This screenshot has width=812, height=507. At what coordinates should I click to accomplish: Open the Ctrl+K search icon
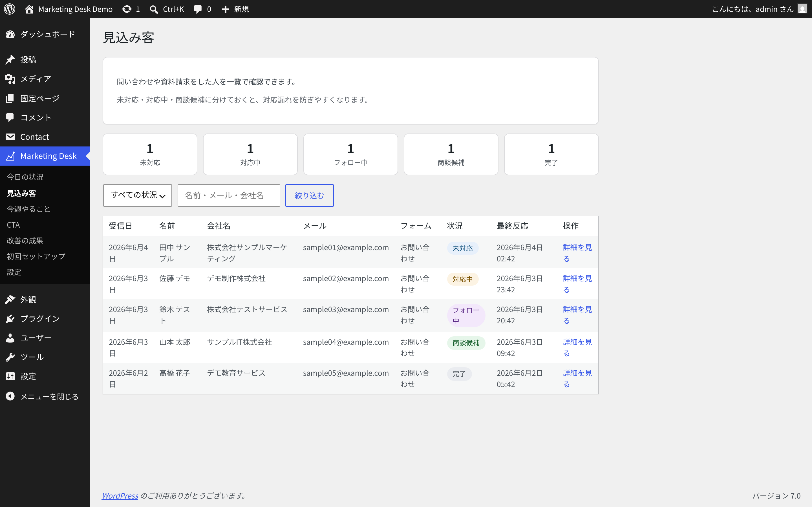[x=154, y=9]
